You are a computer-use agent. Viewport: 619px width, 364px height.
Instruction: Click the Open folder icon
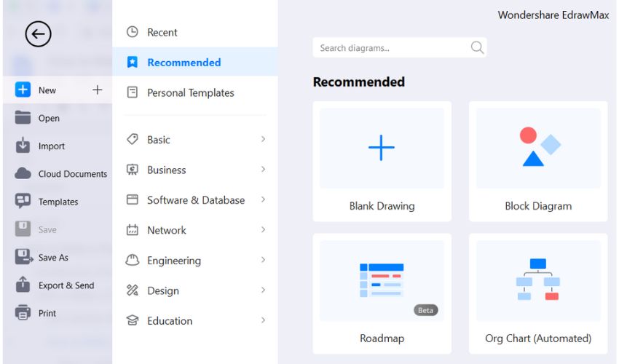click(x=23, y=118)
